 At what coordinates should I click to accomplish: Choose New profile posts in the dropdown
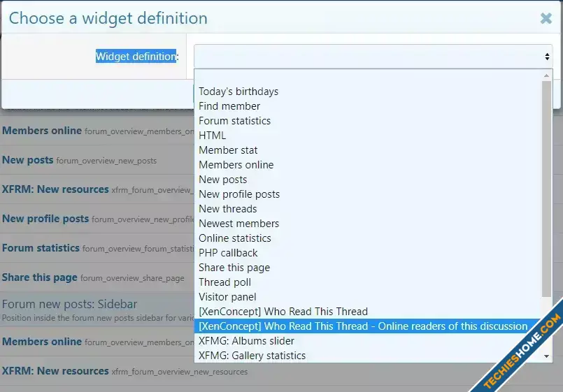(x=368, y=194)
